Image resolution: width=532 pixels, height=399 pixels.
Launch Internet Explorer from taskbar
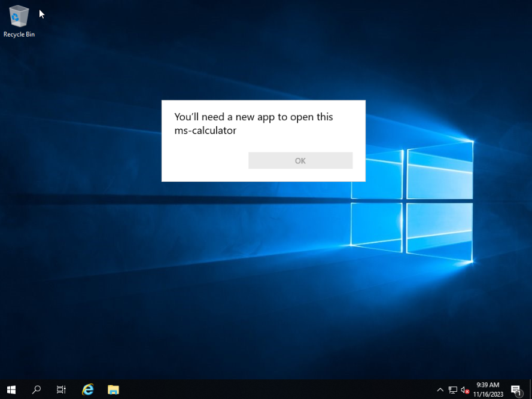coord(88,389)
